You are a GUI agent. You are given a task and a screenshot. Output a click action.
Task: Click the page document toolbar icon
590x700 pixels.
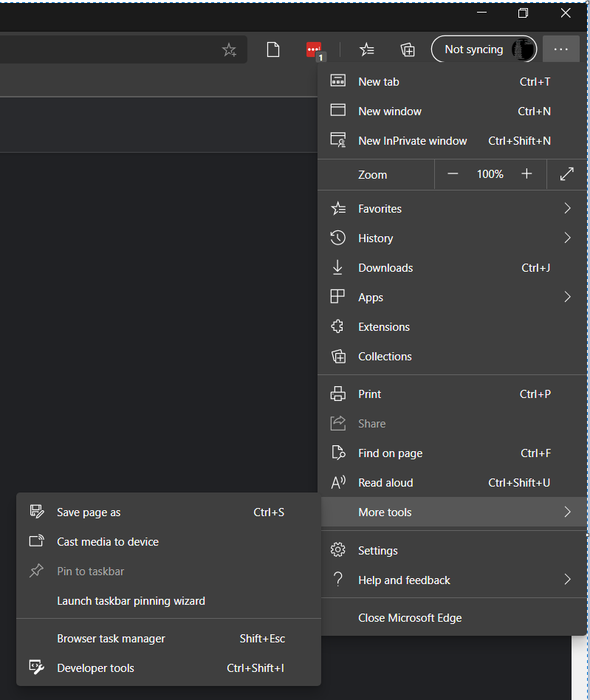pos(273,49)
